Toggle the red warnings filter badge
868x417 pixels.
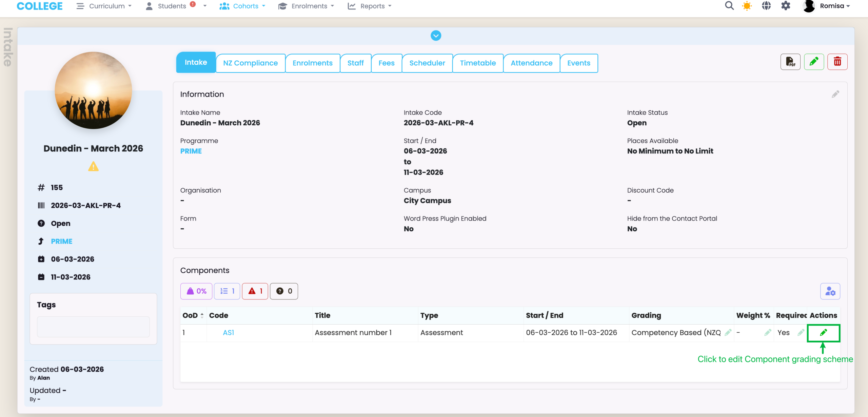point(255,291)
